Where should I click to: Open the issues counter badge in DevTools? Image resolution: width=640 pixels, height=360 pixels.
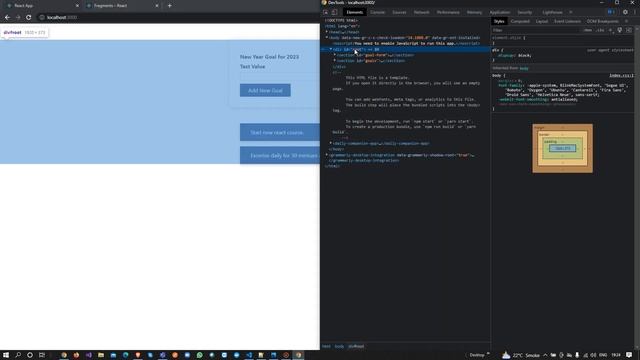[x=611, y=12]
